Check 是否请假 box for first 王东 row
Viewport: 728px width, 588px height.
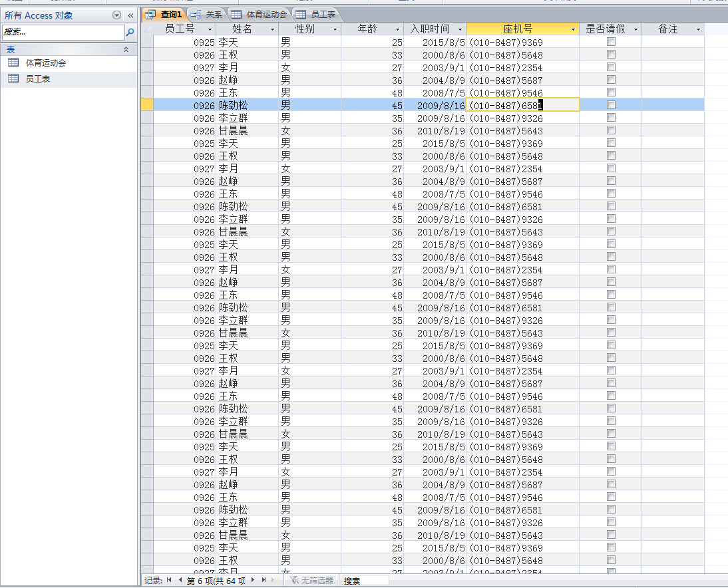coord(611,92)
